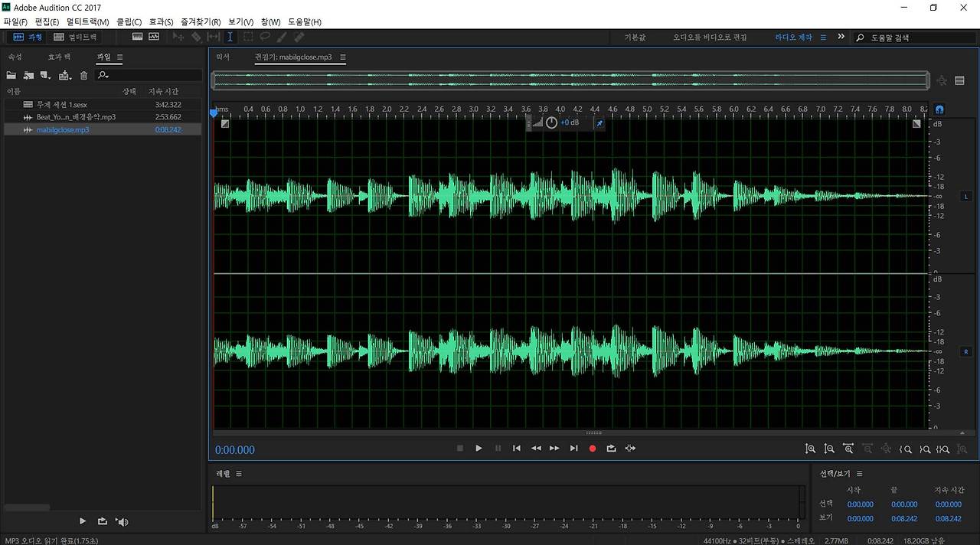The width and height of the screenshot is (980, 545).
Task: Open the Files panel menu
Action: click(120, 57)
